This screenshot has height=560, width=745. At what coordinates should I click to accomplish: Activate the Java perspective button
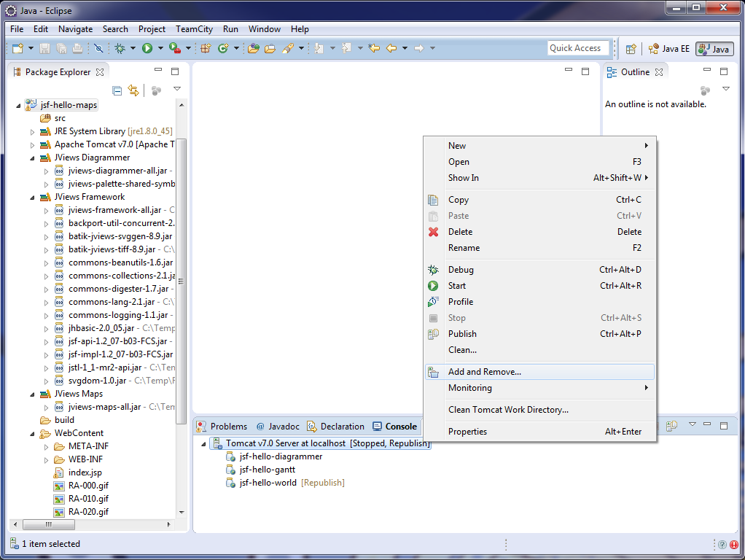click(x=714, y=49)
